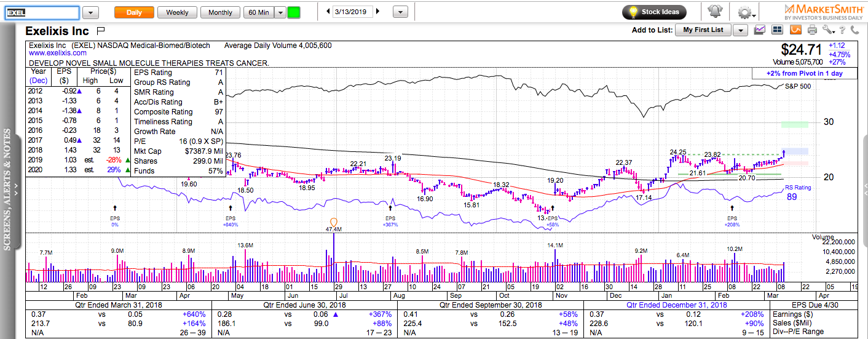Screen dimensions: 868x339
Task: Expand the 60 Min interval dropdown
Action: coord(280,12)
